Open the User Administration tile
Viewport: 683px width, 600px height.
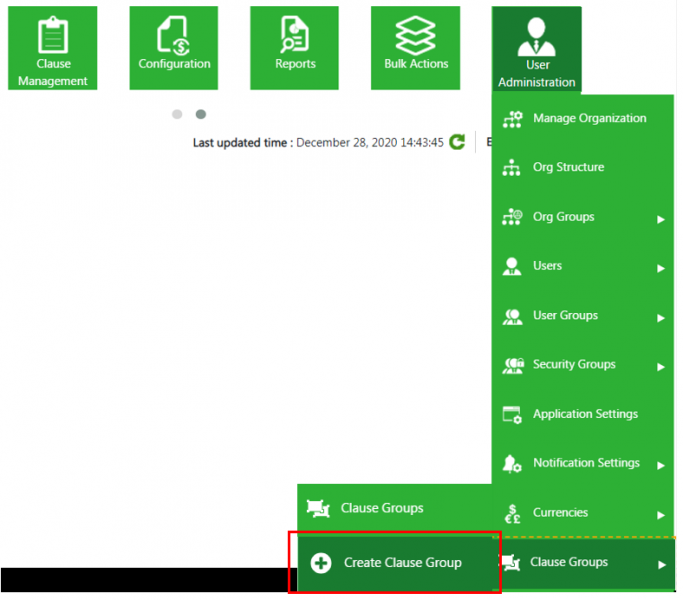click(536, 48)
